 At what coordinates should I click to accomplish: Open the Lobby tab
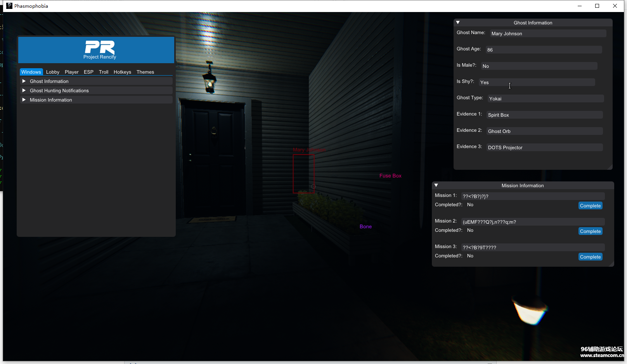[x=53, y=72]
